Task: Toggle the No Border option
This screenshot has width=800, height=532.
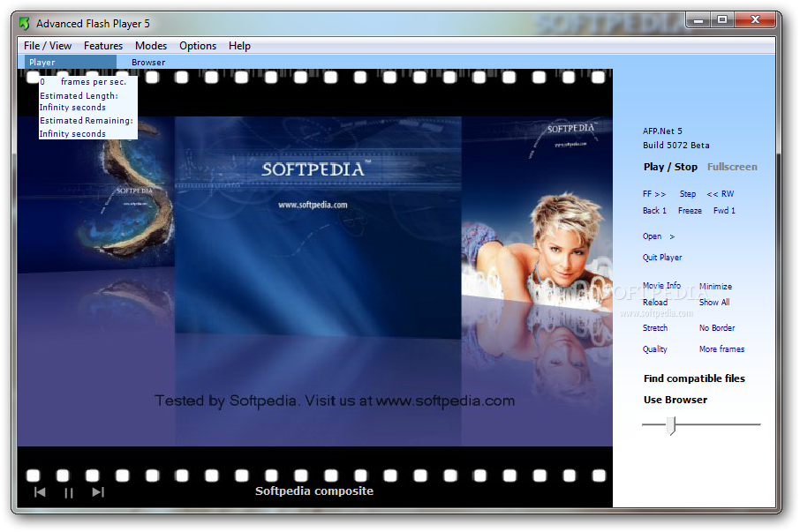Action: [717, 327]
